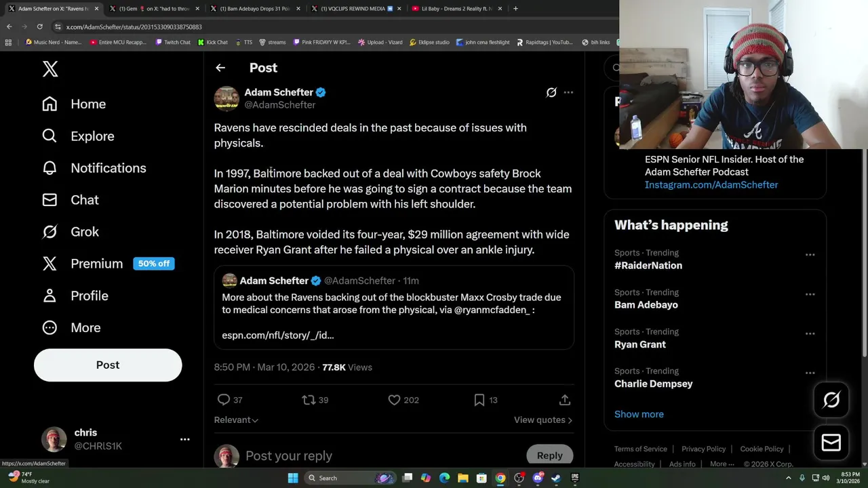Click Show more under What's happening
The height and width of the screenshot is (488, 868).
click(x=639, y=414)
